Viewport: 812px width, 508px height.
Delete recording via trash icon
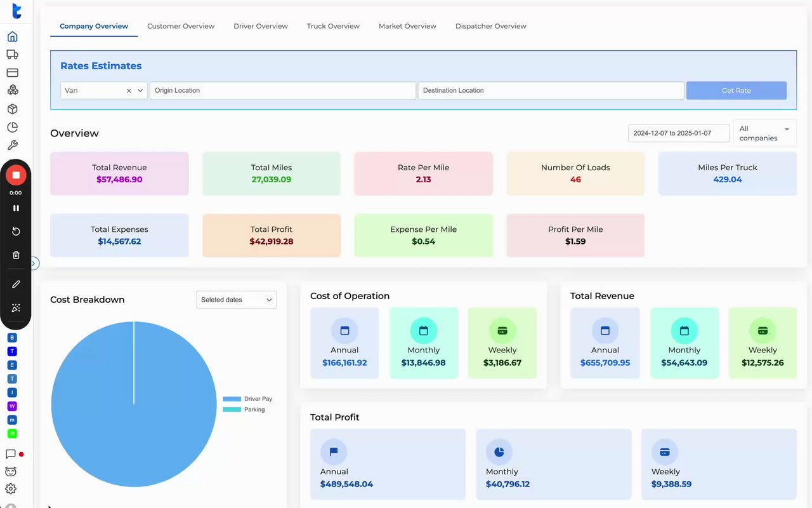[x=16, y=255]
